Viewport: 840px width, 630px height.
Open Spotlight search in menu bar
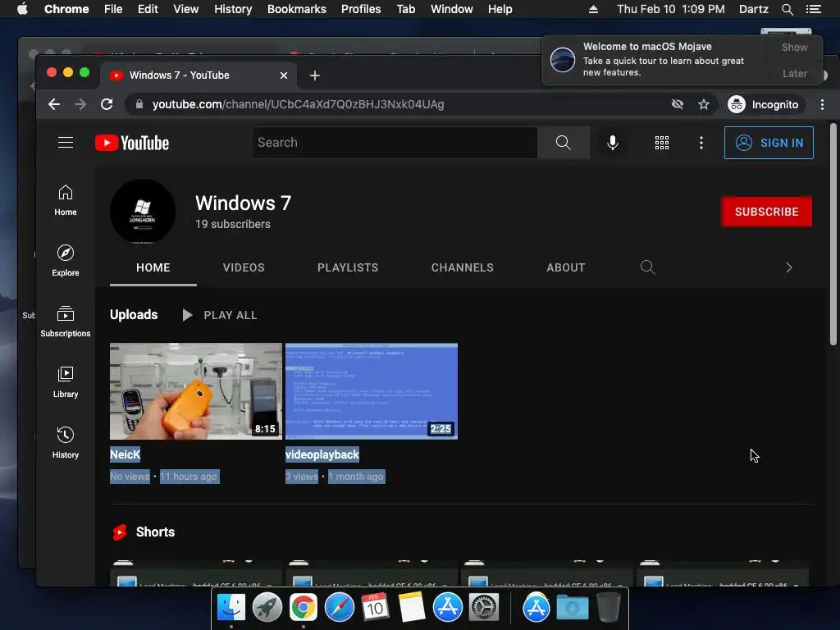787,9
